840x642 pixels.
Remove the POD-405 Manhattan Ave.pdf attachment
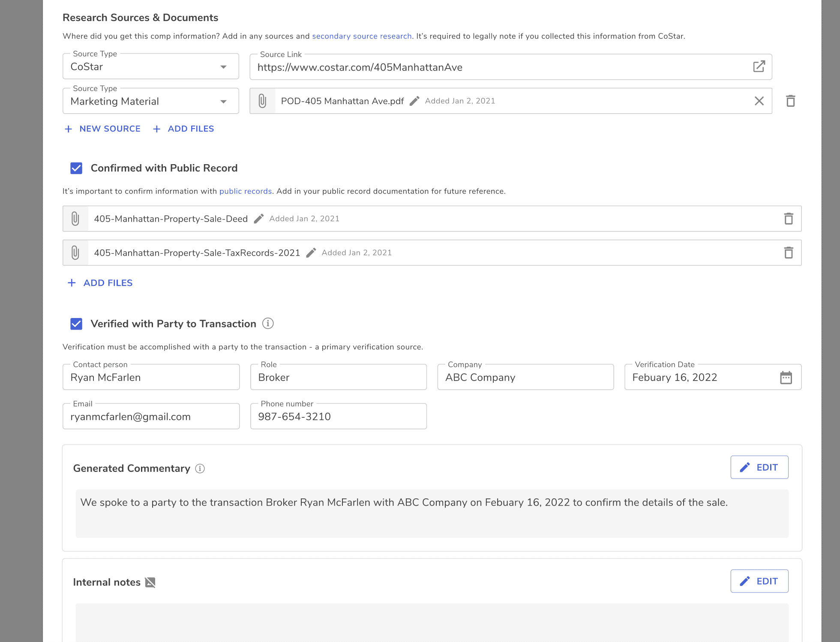point(759,101)
